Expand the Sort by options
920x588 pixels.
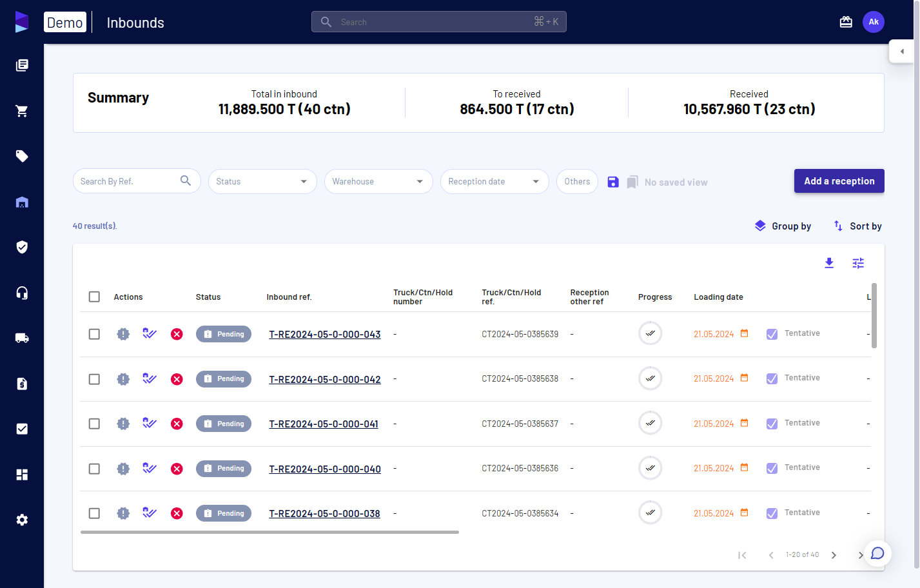[x=857, y=226]
